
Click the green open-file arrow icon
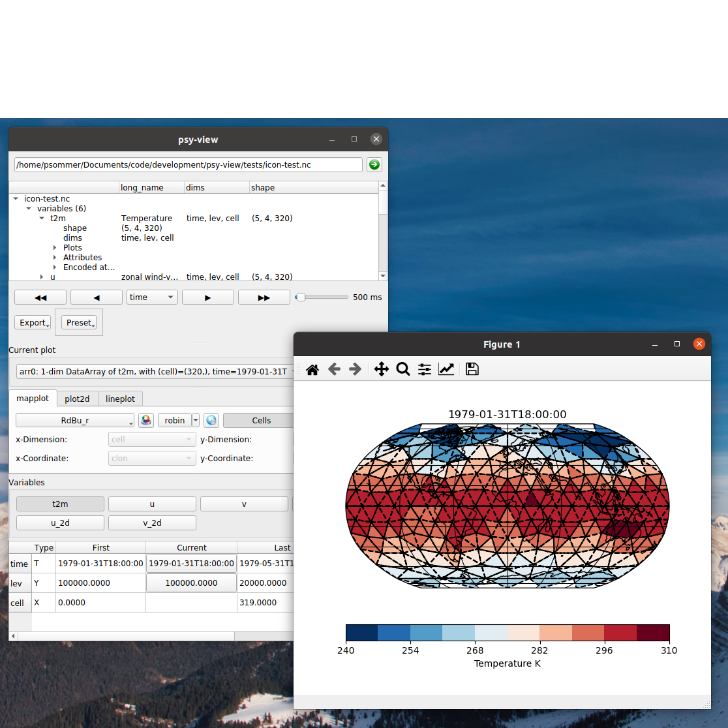374,164
